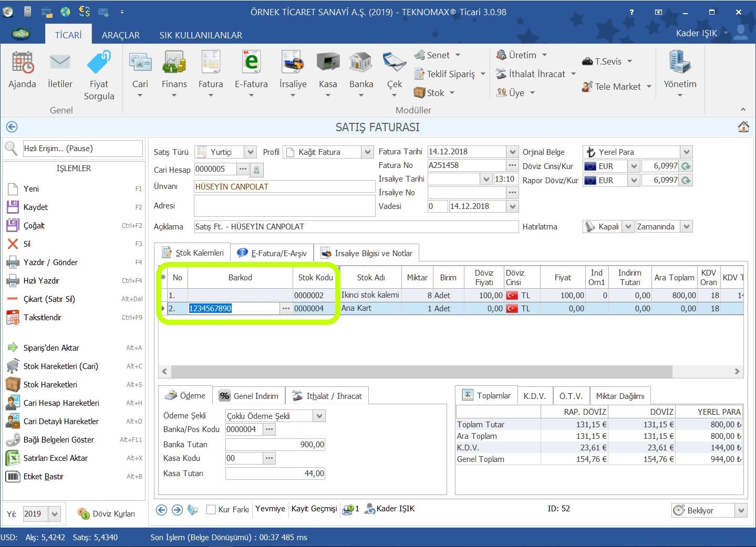Click the Döviz Kurları button

click(107, 514)
